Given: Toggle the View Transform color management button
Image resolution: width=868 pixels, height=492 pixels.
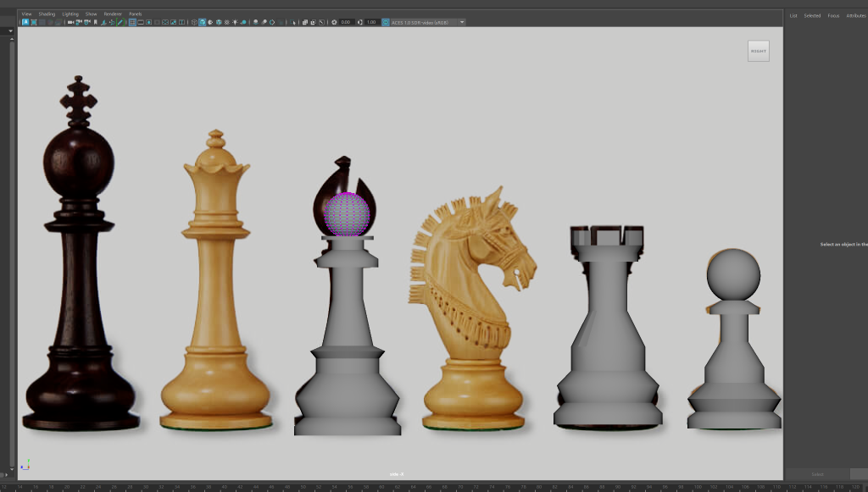Looking at the screenshot, I should click(386, 22).
